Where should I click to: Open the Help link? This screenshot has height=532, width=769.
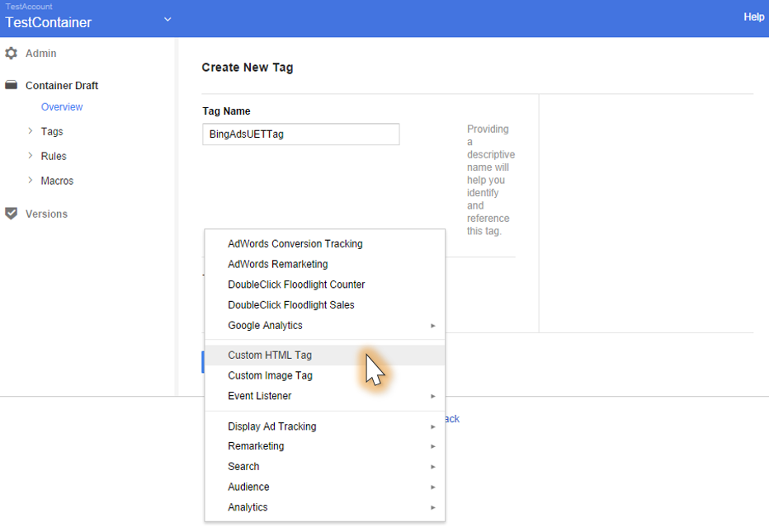(x=754, y=16)
